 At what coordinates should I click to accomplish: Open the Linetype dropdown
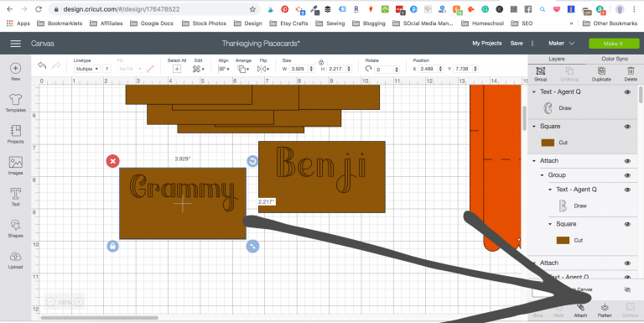[86, 69]
